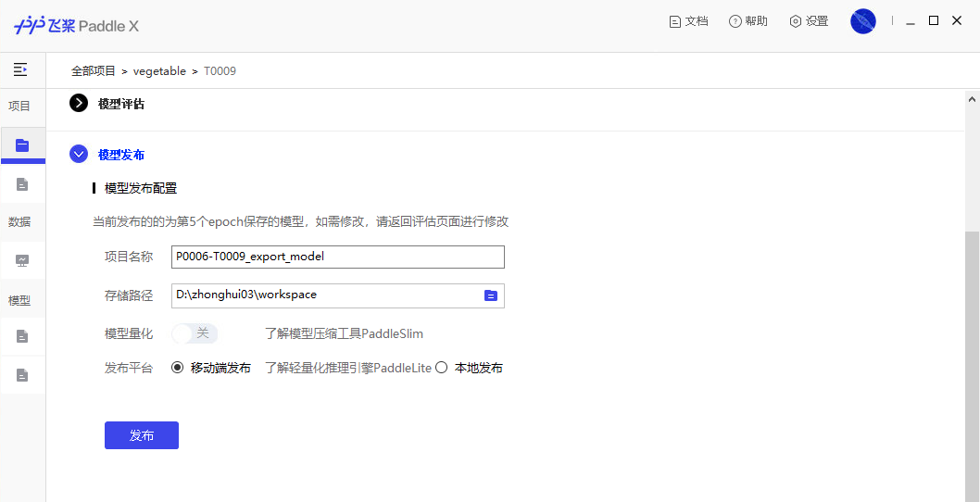Open 文档 documentation in top bar

point(688,21)
